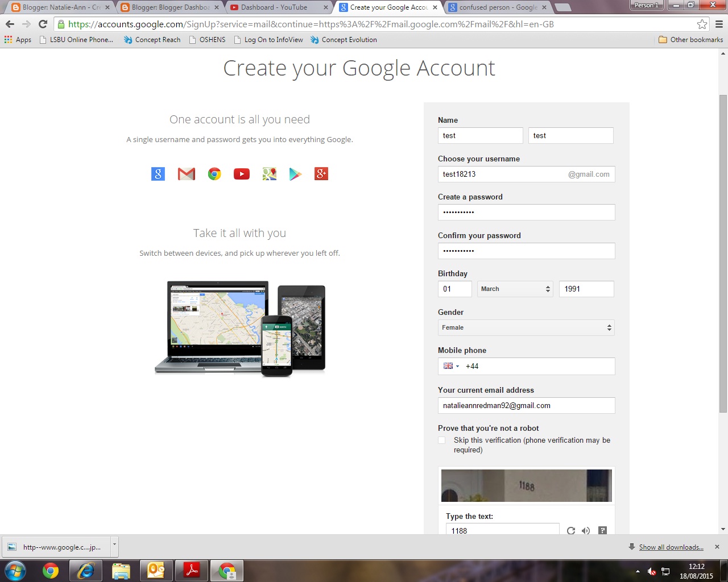Click the birthday year field 1991
The width and height of the screenshot is (728, 582).
(586, 289)
